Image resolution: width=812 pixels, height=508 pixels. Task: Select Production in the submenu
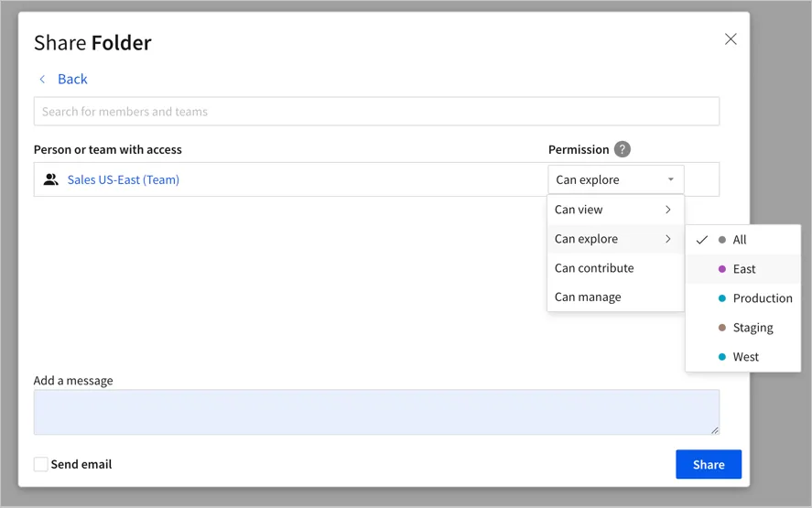click(x=743, y=298)
